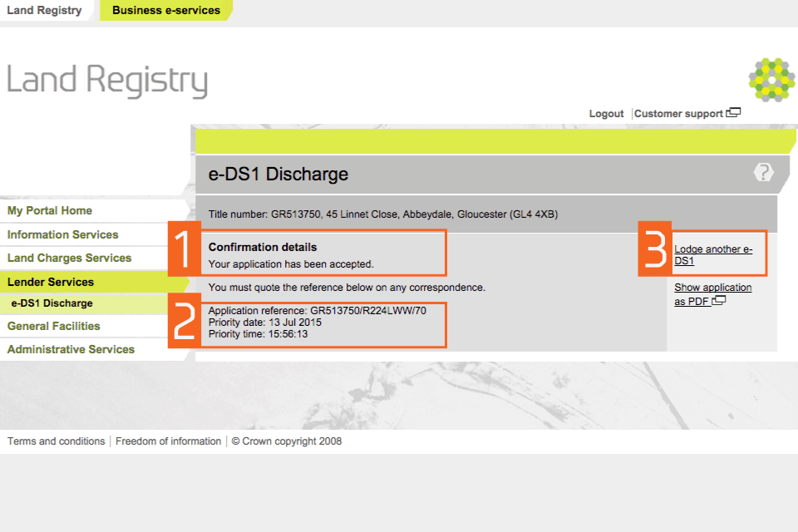Expand Information Services menu
The height and width of the screenshot is (532, 798).
click(63, 235)
